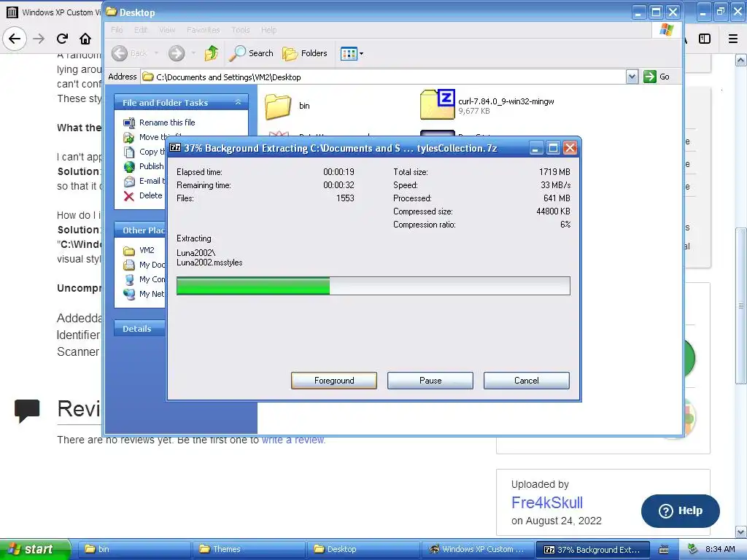
Task: Click Explorer Back button
Action: click(x=130, y=53)
